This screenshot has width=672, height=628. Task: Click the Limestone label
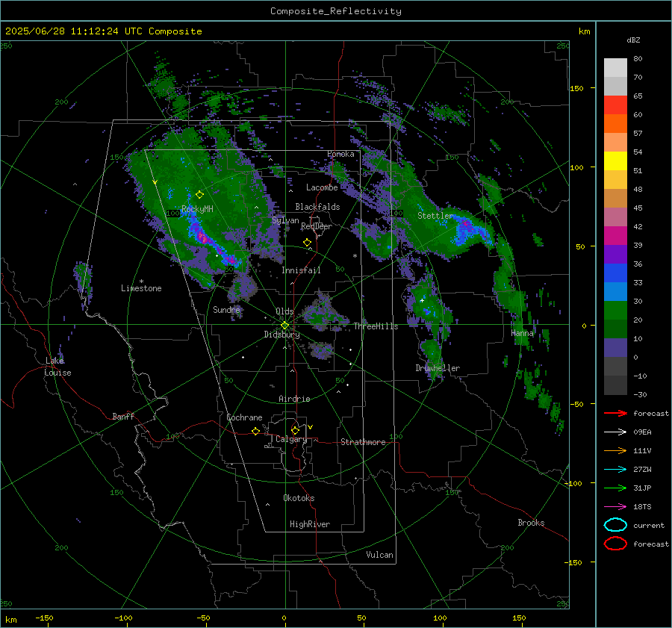click(x=141, y=288)
